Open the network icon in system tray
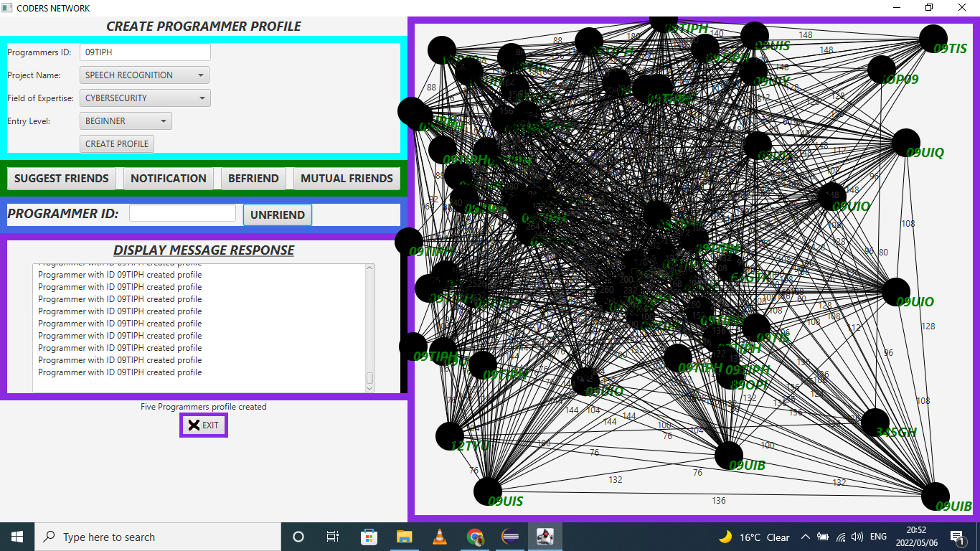The width and height of the screenshot is (980, 551). tap(841, 536)
